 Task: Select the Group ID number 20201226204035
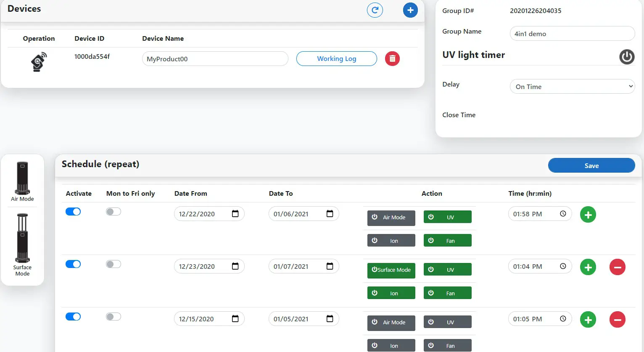coord(536,11)
